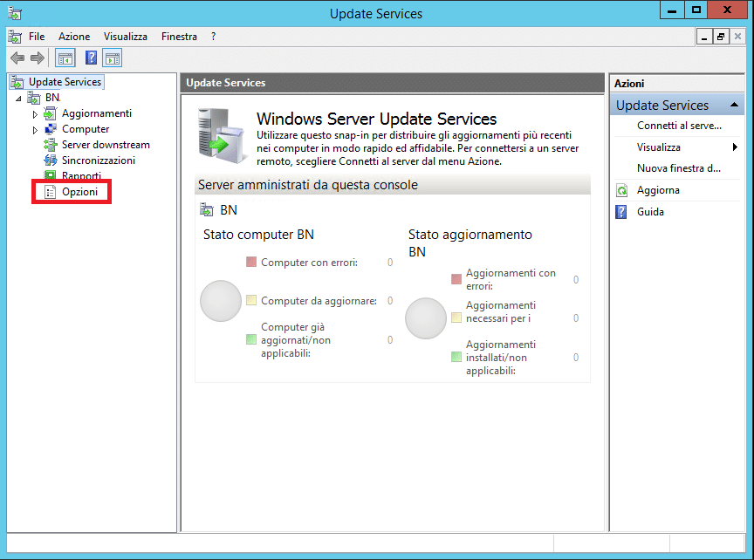Click Nuova finestra d... action

click(678, 168)
